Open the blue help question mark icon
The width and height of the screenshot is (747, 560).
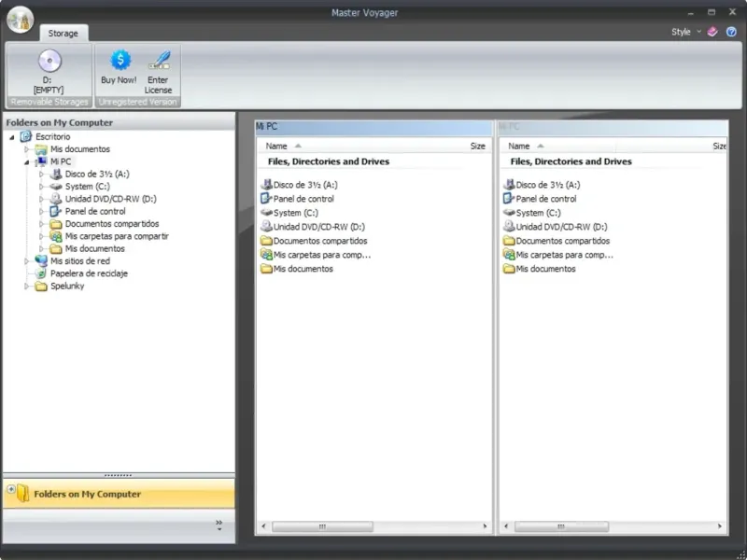(731, 32)
